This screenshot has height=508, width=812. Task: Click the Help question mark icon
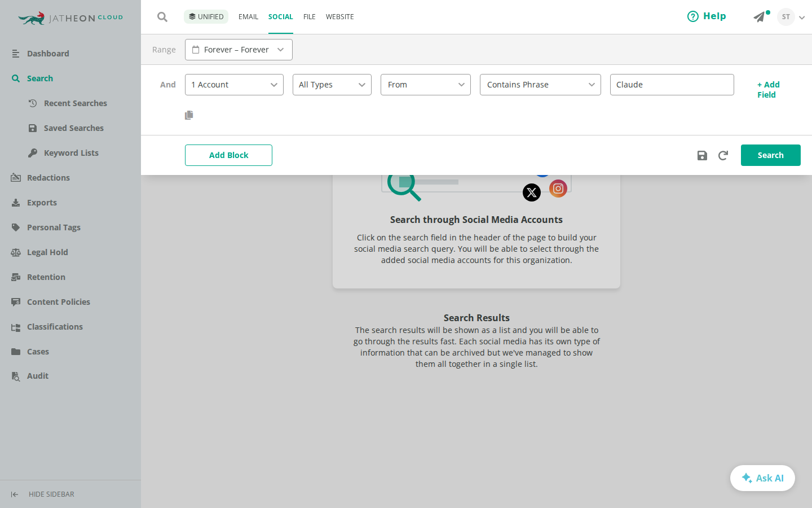pyautogui.click(x=692, y=16)
